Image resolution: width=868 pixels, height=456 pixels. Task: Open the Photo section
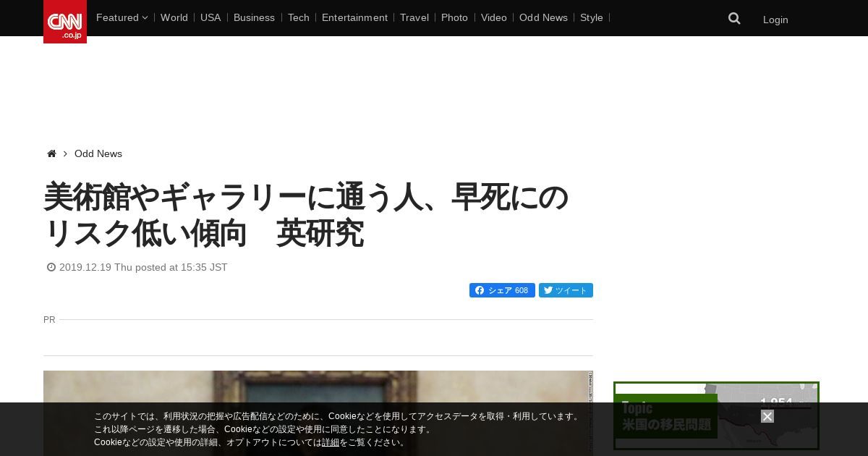(454, 17)
